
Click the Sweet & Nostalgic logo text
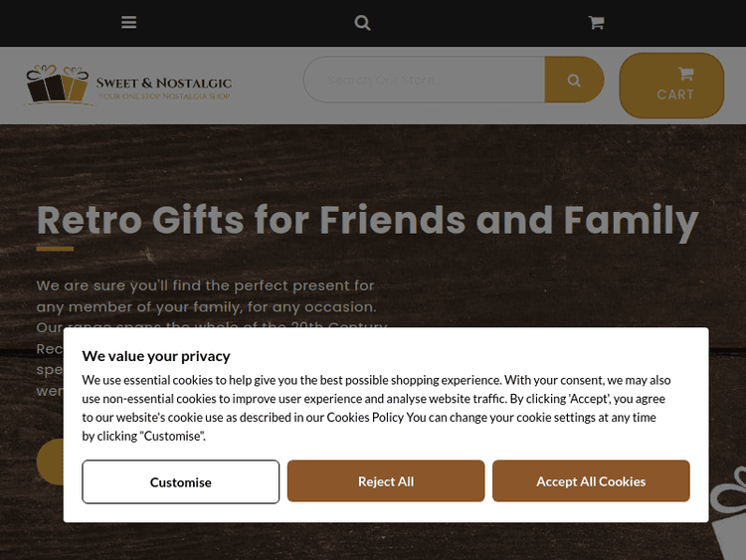(x=164, y=83)
